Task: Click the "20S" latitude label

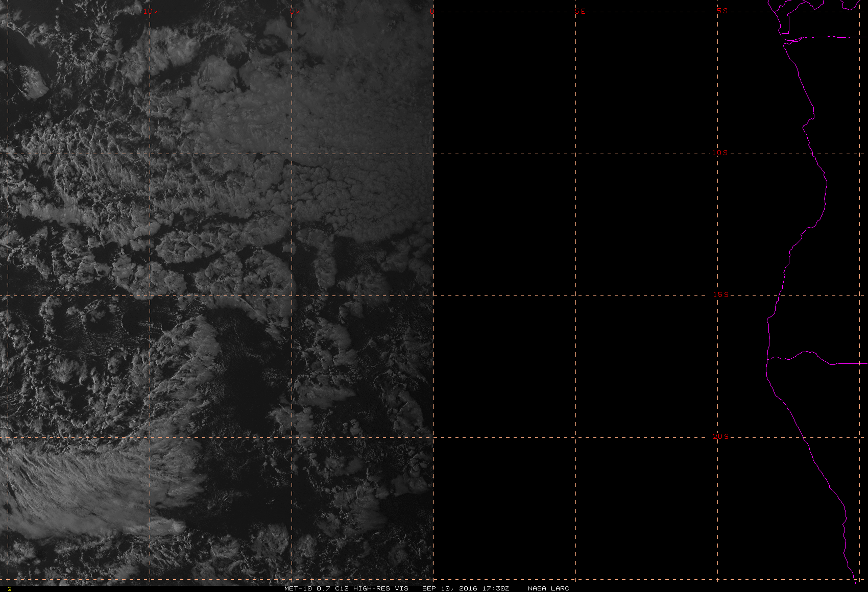Action: coord(720,436)
